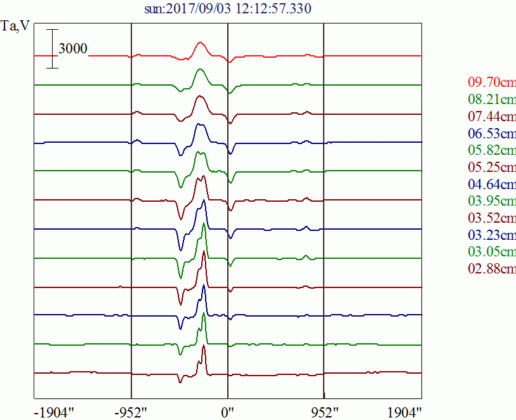Select the 05.82cm legend entry
Image resolution: width=516 pixels, height=420 pixels.
492,150
